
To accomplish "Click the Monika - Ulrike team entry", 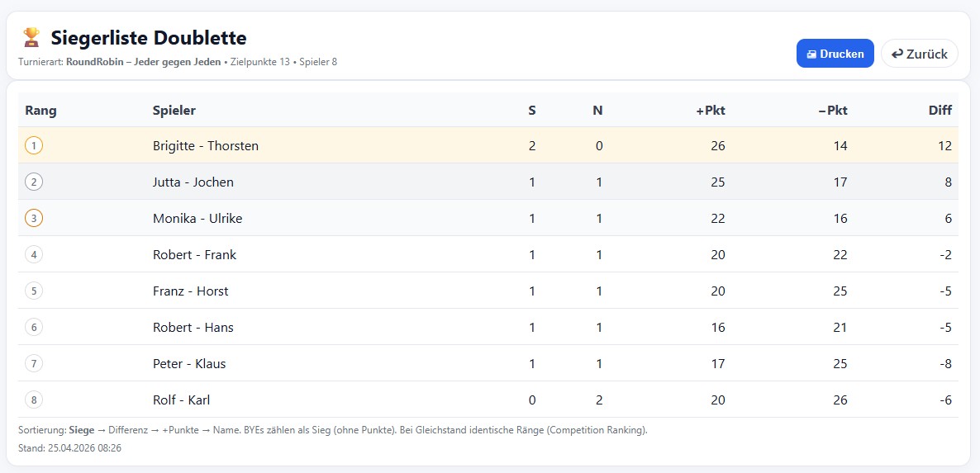I will click(x=197, y=219).
